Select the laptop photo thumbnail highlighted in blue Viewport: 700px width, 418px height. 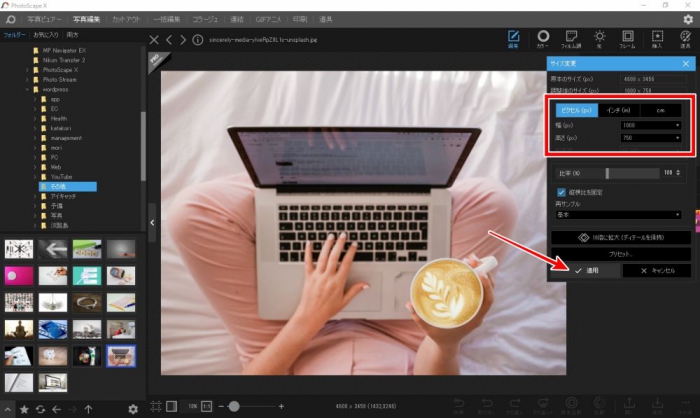[121, 356]
